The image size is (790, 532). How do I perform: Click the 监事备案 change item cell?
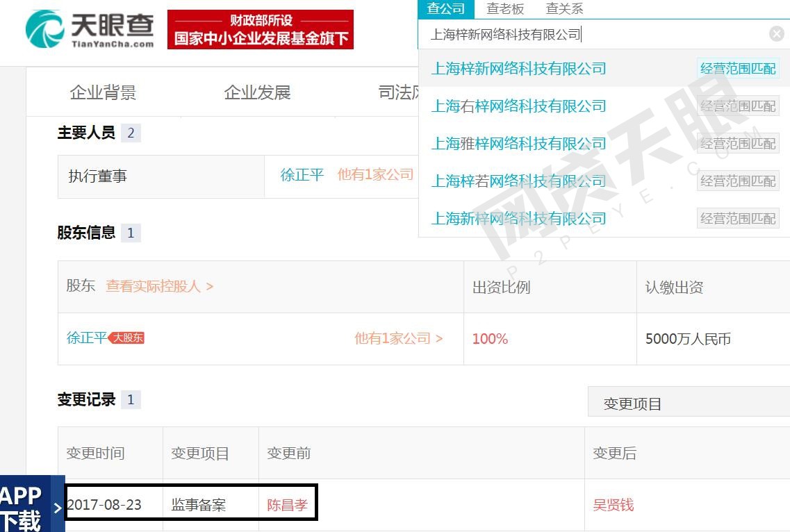click(199, 505)
